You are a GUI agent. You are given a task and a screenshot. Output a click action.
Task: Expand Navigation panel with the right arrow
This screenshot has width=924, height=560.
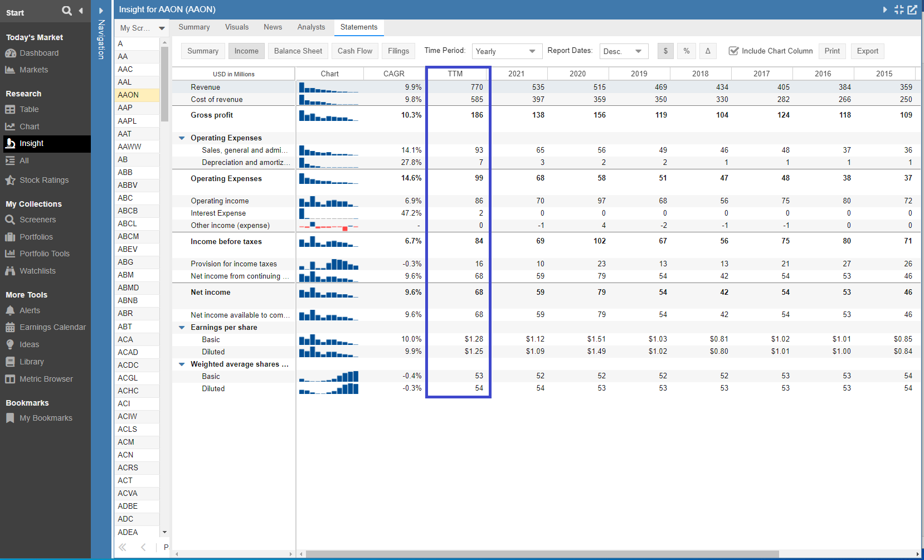tap(101, 11)
